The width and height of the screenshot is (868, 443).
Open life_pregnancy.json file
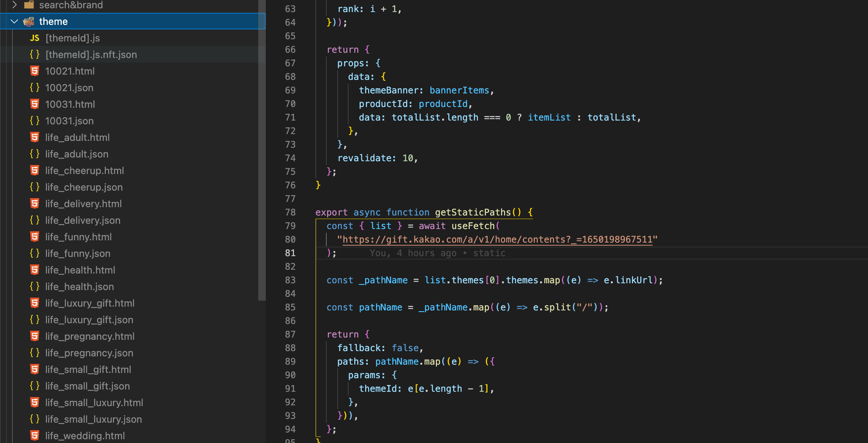89,353
